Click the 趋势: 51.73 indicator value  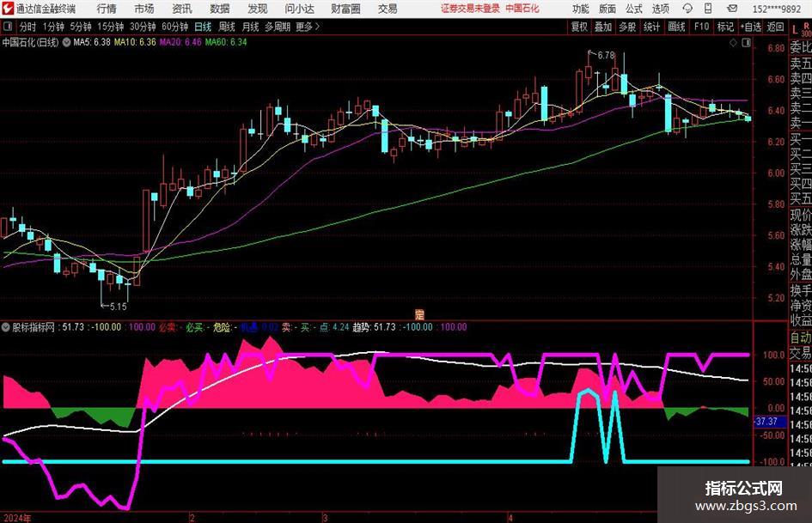coord(374,327)
